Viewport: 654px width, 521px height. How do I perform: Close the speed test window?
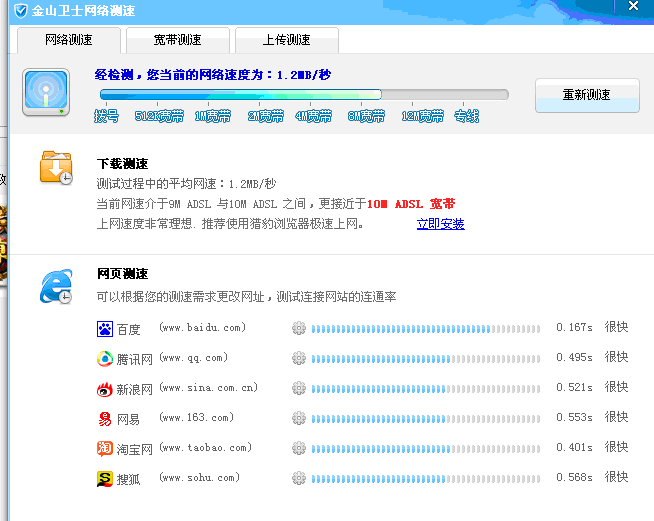(x=633, y=6)
